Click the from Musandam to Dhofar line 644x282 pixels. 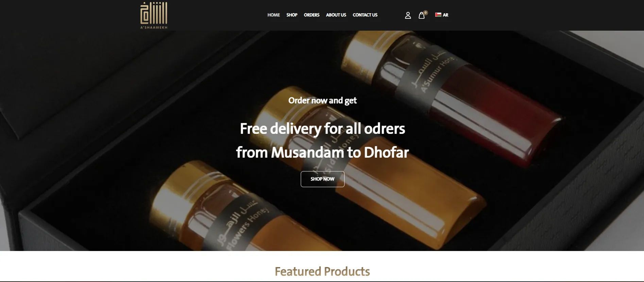(x=322, y=152)
